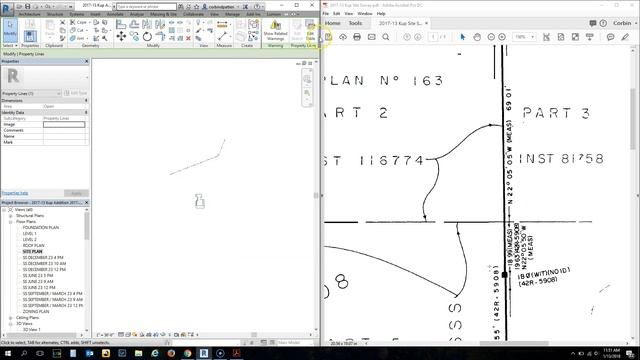Activate the Move tool in Modify panel
The width and height of the screenshot is (640, 360).
pyautogui.click(x=121, y=37)
